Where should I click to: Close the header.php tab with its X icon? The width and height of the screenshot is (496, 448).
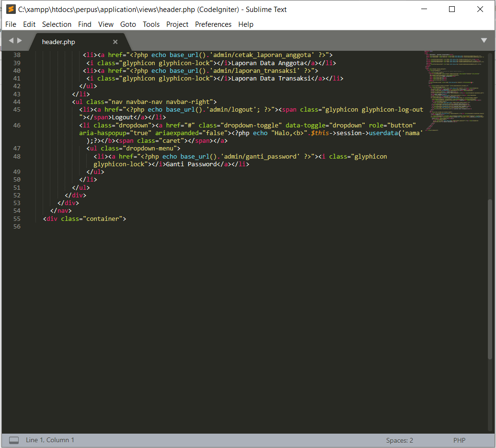tap(115, 42)
